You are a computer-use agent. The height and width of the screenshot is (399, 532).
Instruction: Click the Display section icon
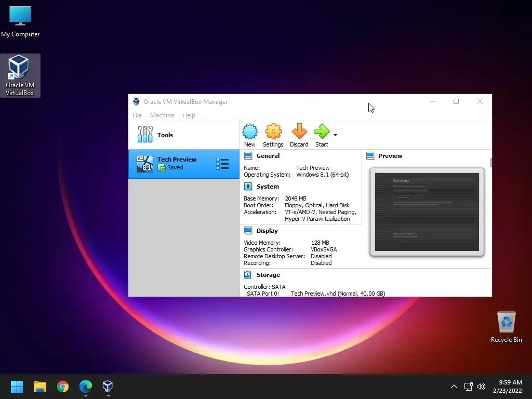pos(248,230)
